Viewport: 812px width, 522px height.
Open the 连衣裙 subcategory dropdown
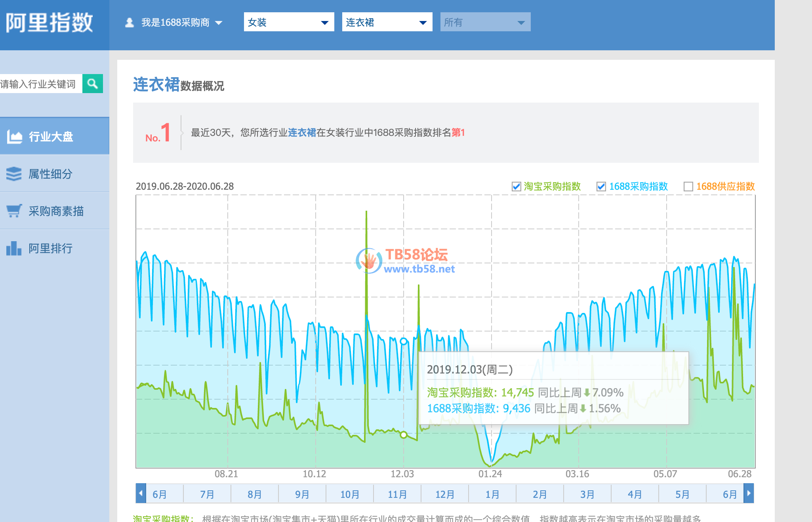tap(387, 22)
